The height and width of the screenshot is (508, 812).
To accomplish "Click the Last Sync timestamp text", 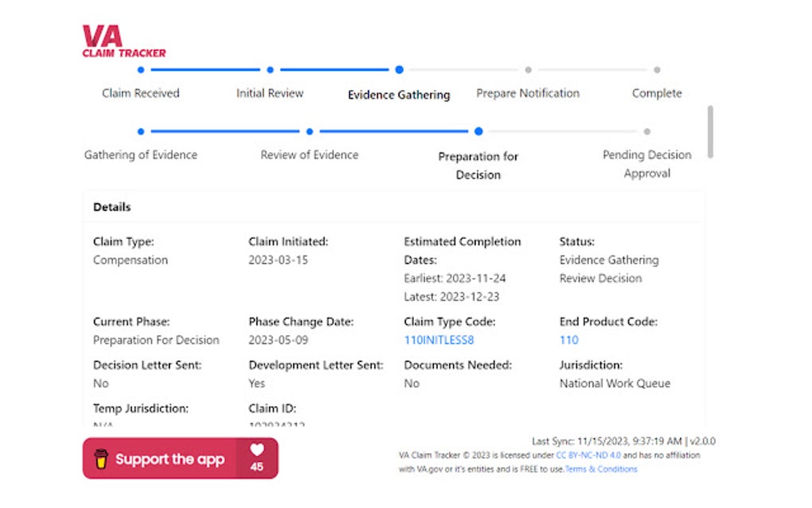I will click(x=623, y=440).
